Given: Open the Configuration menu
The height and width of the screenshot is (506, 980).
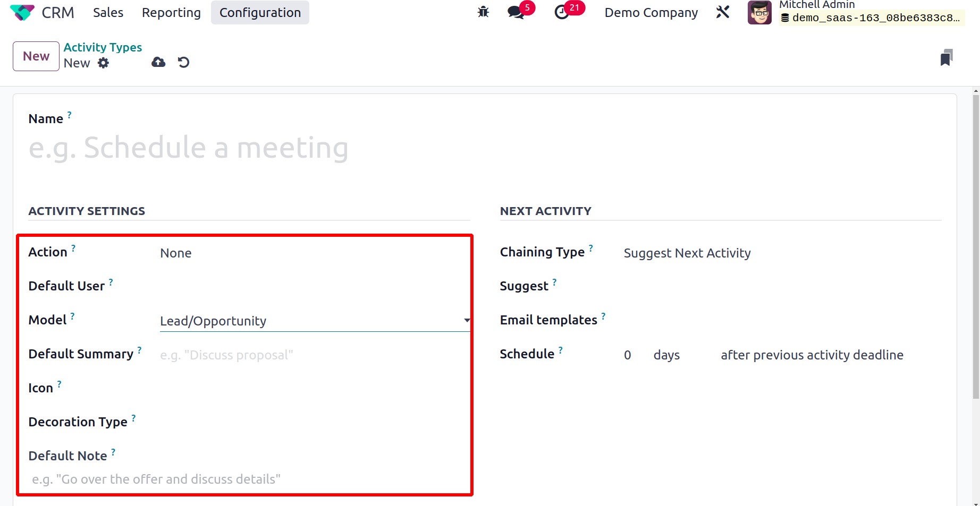Looking at the screenshot, I should tap(260, 12).
